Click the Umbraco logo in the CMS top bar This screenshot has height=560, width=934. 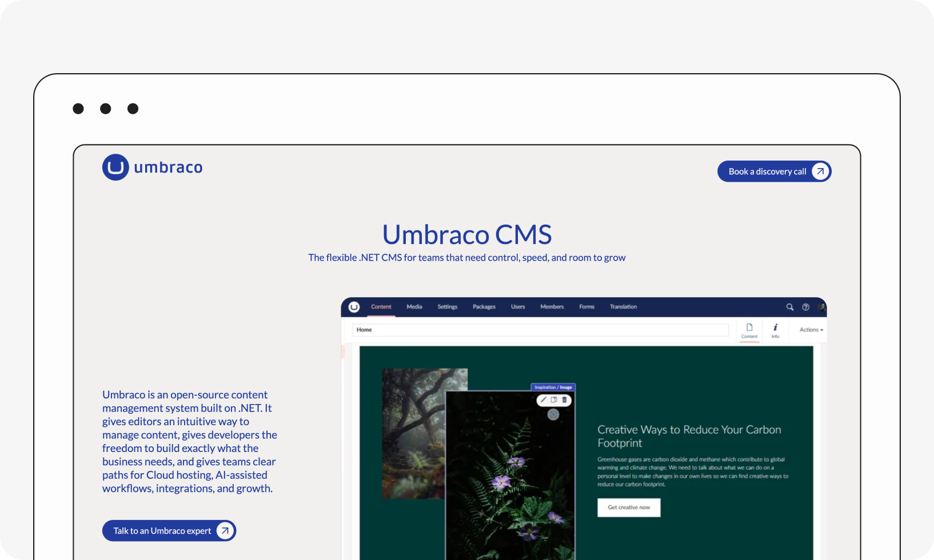(x=354, y=307)
